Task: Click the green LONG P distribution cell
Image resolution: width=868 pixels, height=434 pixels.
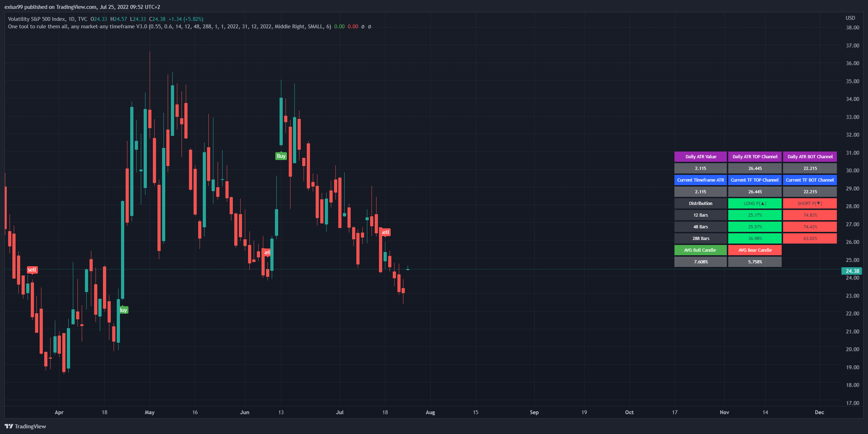Action: tap(754, 203)
